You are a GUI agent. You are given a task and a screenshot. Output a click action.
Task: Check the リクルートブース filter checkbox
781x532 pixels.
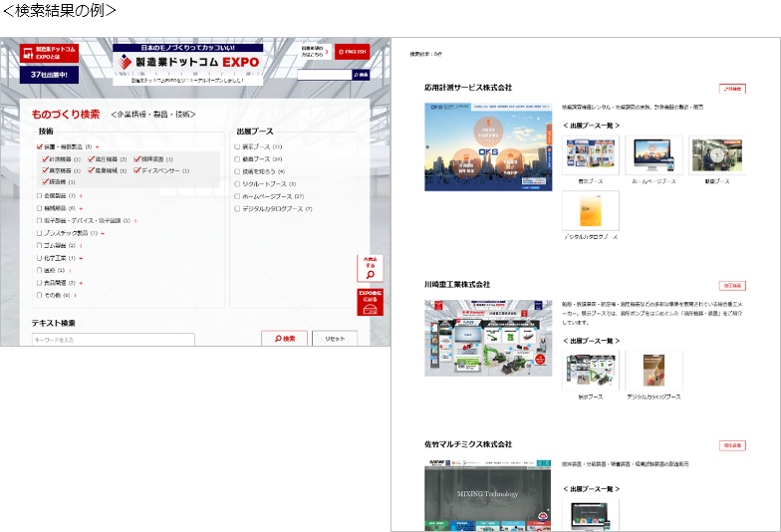(237, 183)
